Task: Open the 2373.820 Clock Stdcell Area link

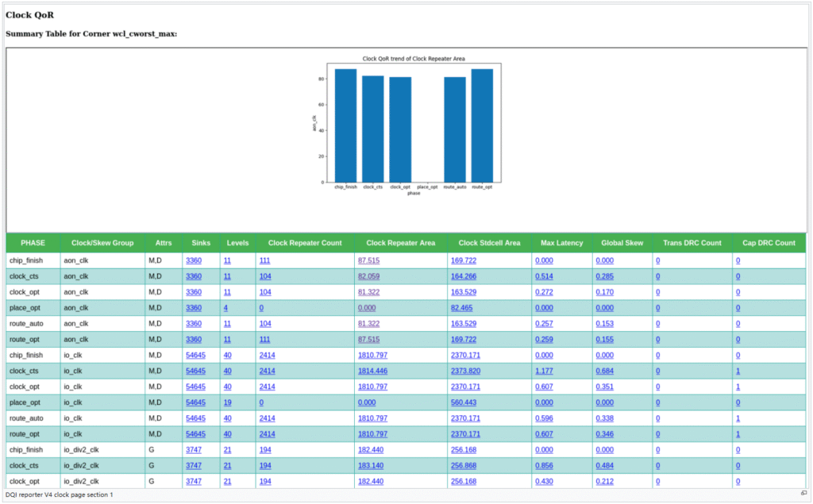Action: [x=465, y=371]
